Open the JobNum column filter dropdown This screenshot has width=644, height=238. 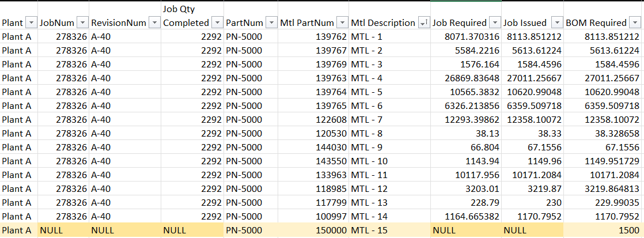82,23
